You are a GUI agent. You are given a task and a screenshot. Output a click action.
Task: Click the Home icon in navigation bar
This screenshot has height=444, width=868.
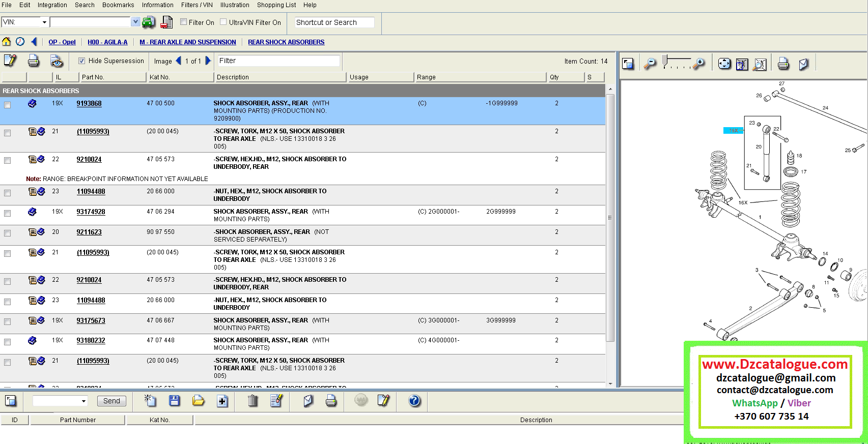click(x=6, y=42)
